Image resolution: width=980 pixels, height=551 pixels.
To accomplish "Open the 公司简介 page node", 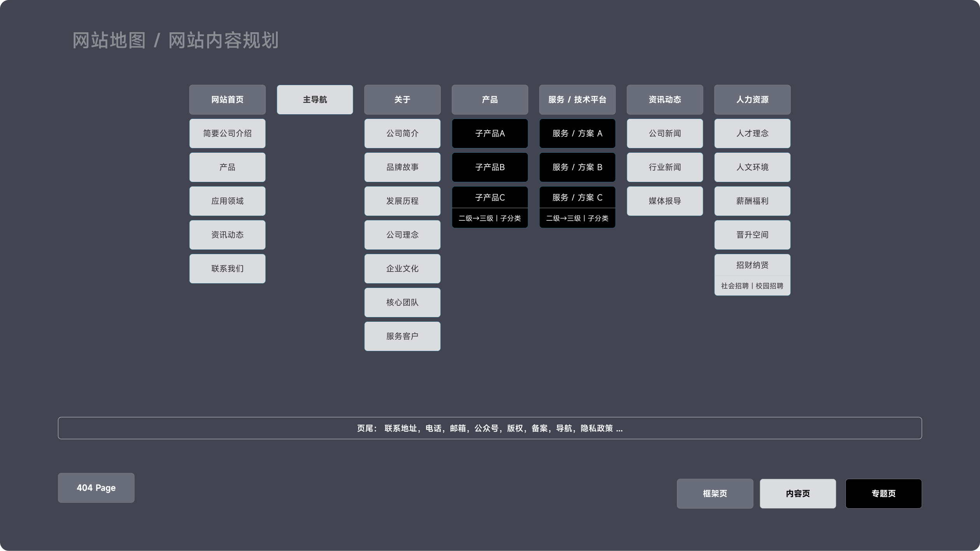I will (x=402, y=133).
